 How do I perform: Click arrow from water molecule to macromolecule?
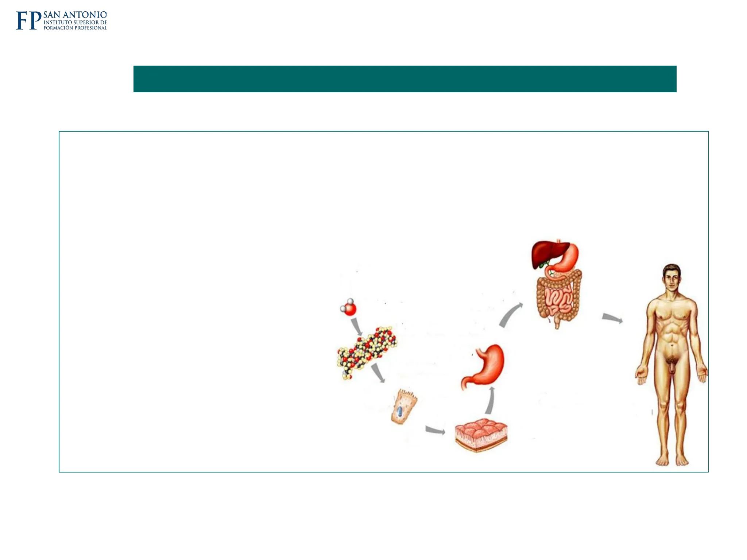point(356,326)
